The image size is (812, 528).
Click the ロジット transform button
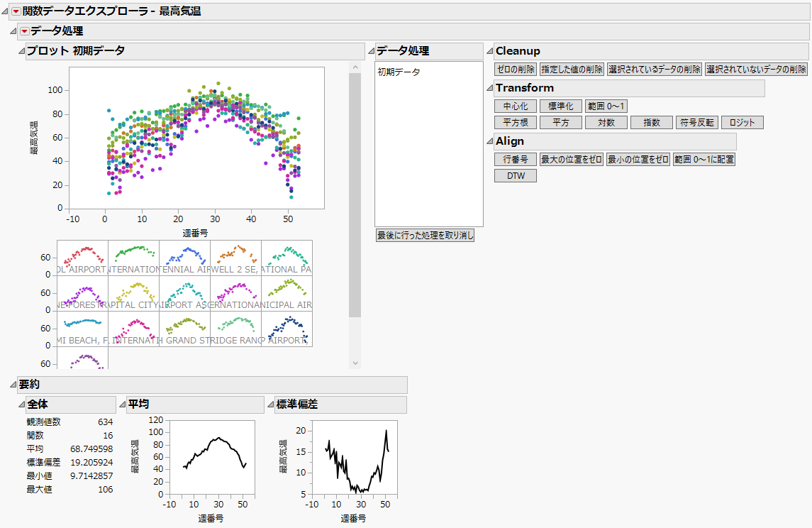(x=742, y=123)
